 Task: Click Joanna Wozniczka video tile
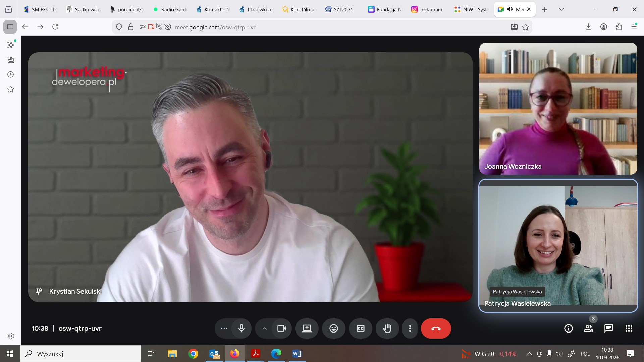pyautogui.click(x=558, y=108)
